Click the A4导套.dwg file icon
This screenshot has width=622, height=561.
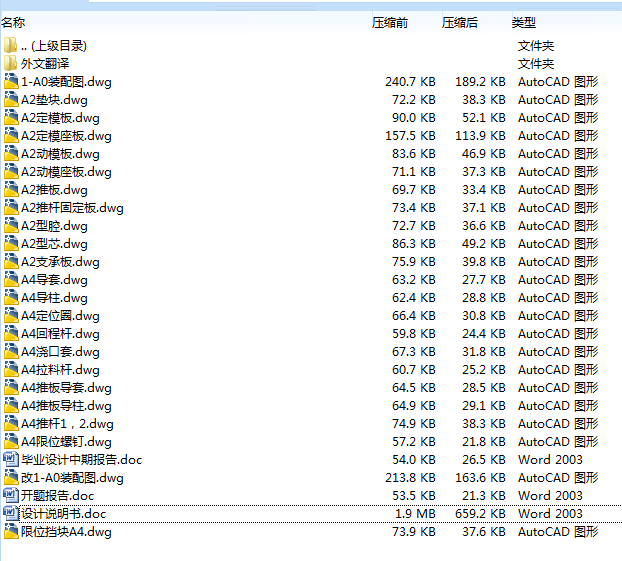[x=11, y=279]
